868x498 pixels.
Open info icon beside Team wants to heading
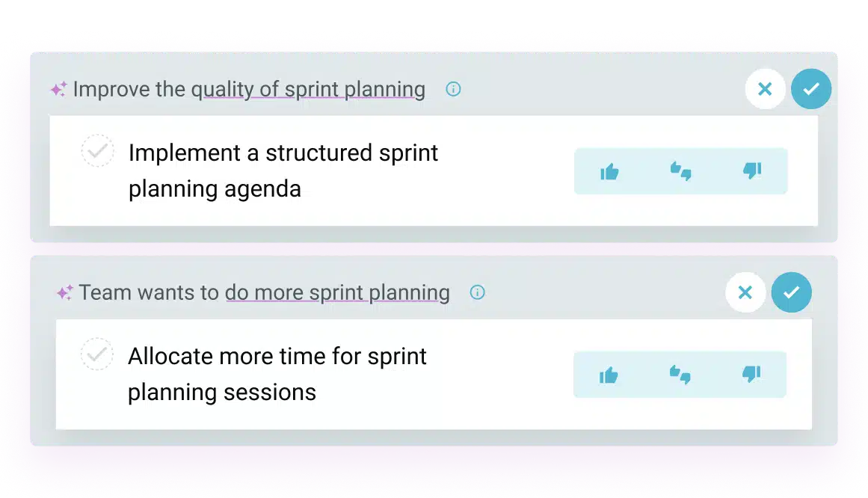click(477, 292)
